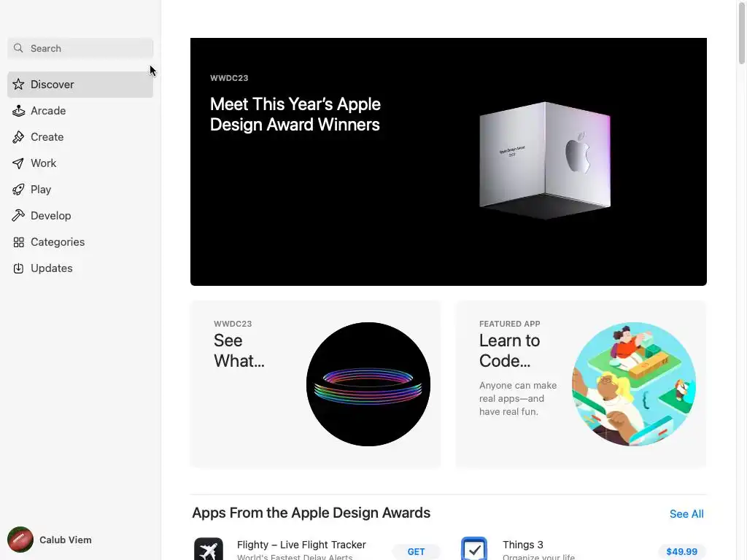Open the Things 3 app icon

[x=474, y=549]
